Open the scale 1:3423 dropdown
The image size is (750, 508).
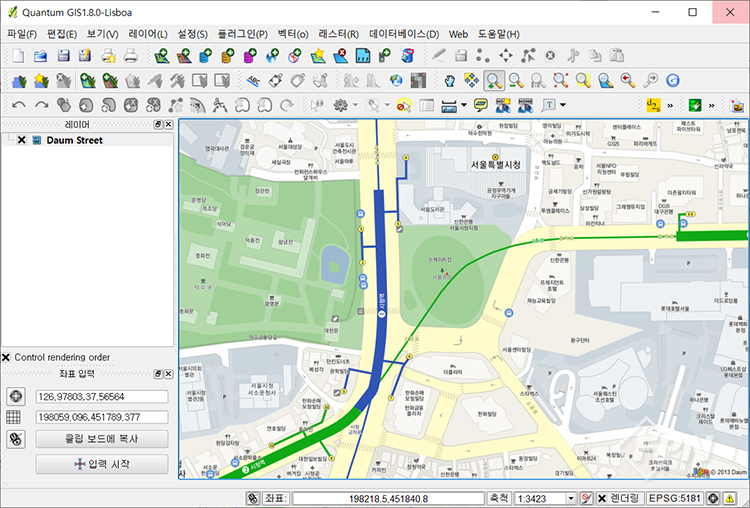571,498
